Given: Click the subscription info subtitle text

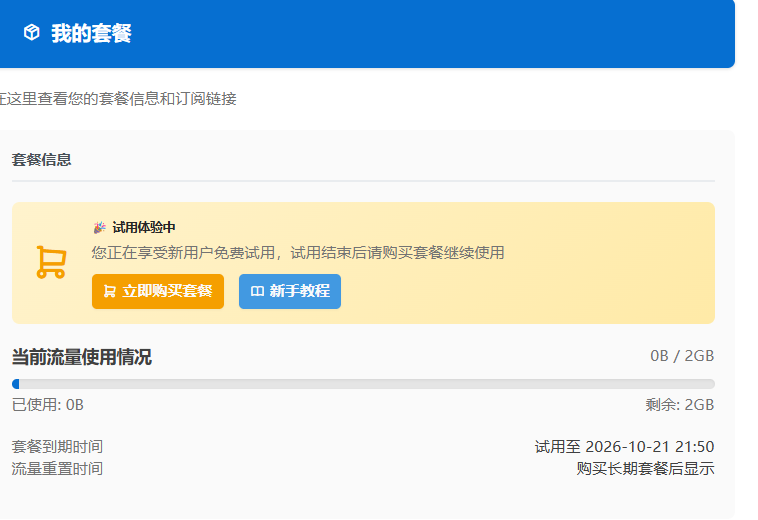Looking at the screenshot, I should click(x=118, y=99).
